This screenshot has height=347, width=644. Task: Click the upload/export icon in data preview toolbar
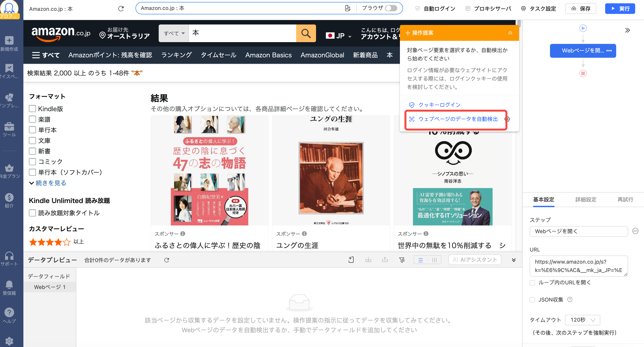point(385,260)
